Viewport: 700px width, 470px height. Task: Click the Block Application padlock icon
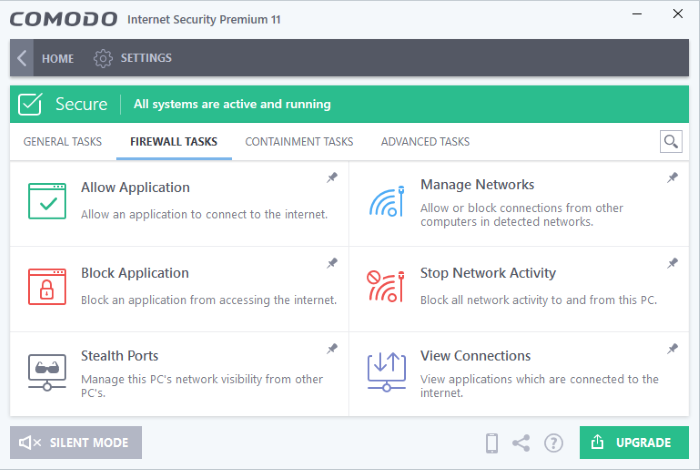tap(47, 287)
